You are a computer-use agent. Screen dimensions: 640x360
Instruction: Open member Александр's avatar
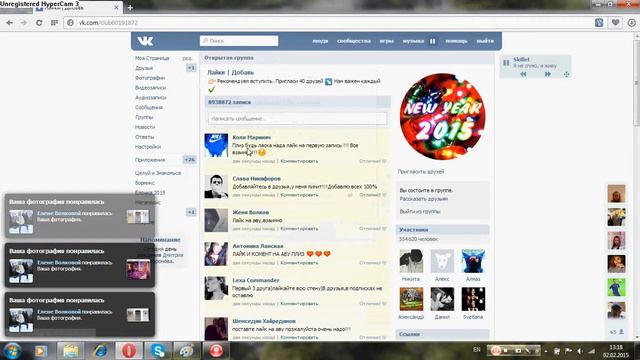[x=411, y=299]
